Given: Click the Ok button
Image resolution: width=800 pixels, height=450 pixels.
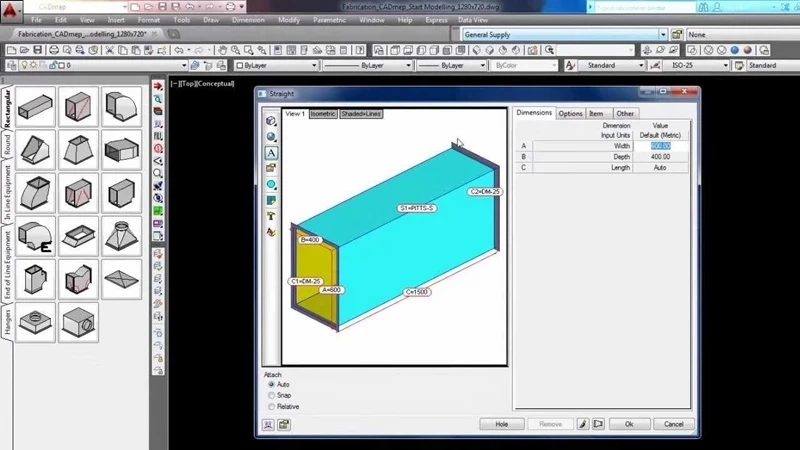Looking at the screenshot, I should (x=629, y=424).
